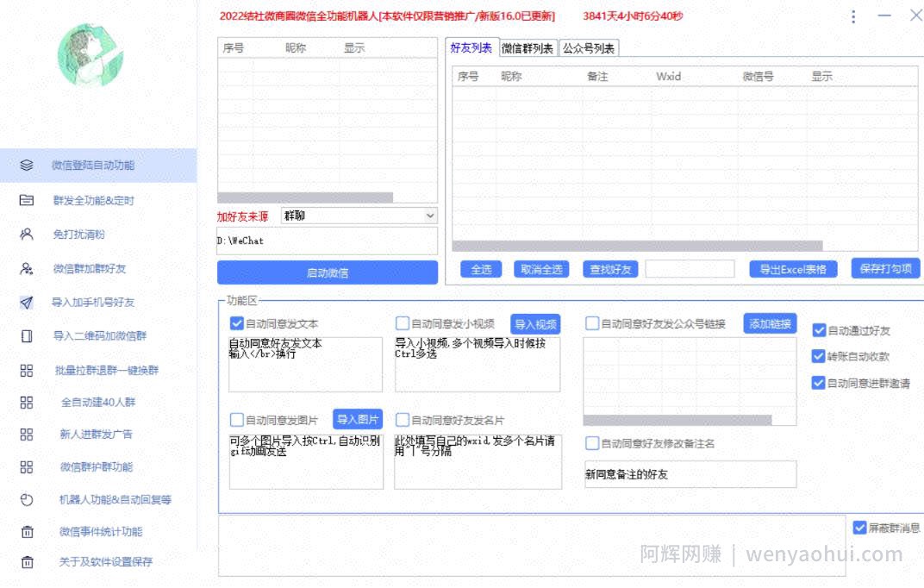Switch to 好友列表 tab
This screenshot has width=924, height=588.
[x=471, y=47]
